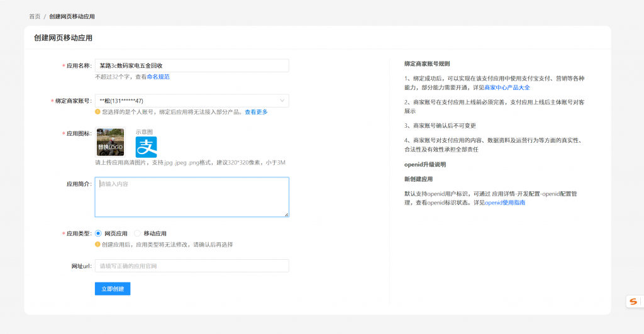
Task: Click the resize handle of 应用简介 textarea
Action: point(286,214)
